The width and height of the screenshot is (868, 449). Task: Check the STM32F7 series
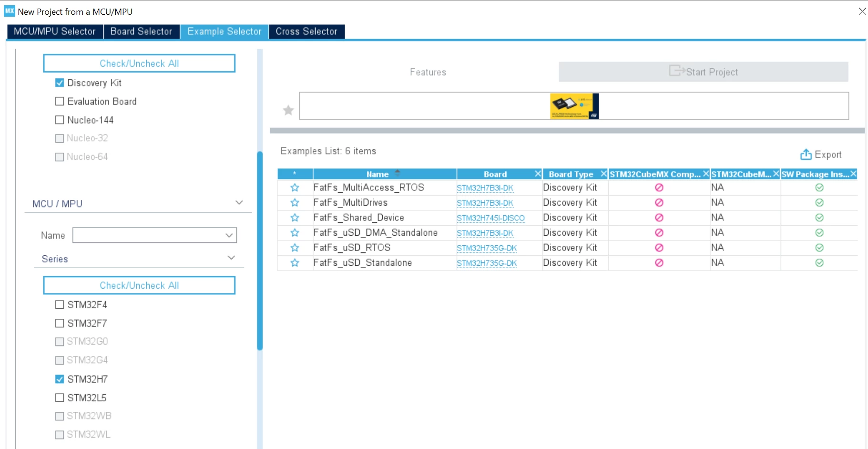coord(60,323)
